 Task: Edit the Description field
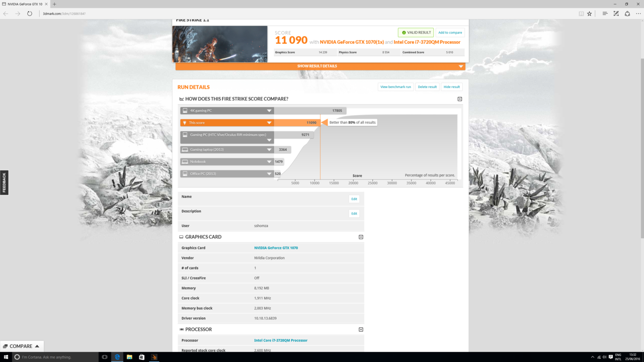click(x=354, y=213)
